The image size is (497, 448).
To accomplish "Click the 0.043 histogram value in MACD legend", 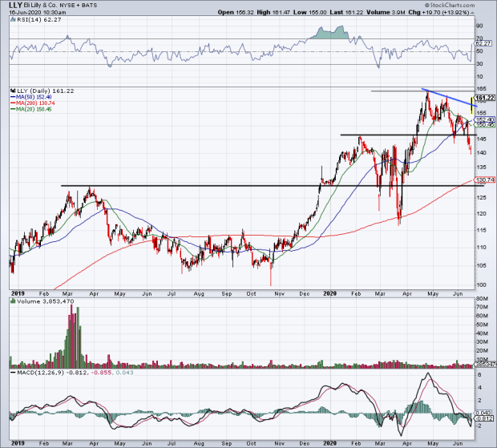I will (x=124, y=373).
